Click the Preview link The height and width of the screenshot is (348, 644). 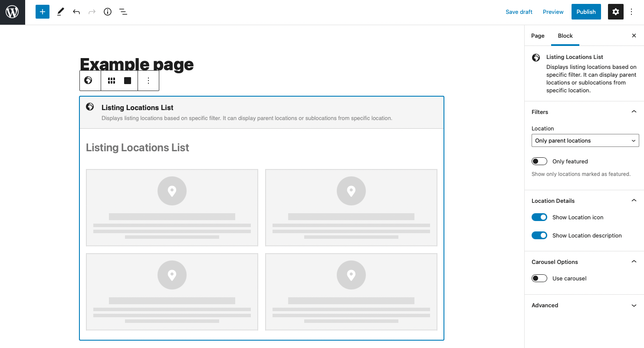(x=553, y=12)
